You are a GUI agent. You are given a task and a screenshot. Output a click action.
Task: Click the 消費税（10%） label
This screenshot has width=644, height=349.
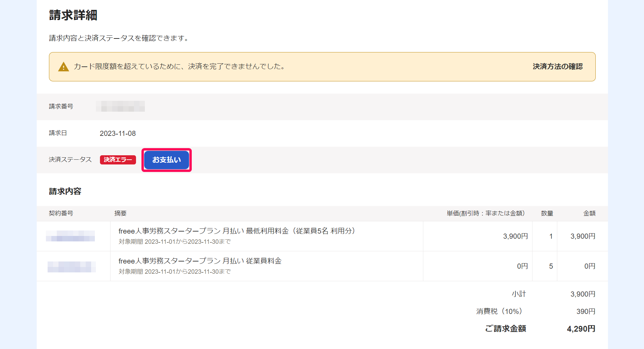(499, 311)
